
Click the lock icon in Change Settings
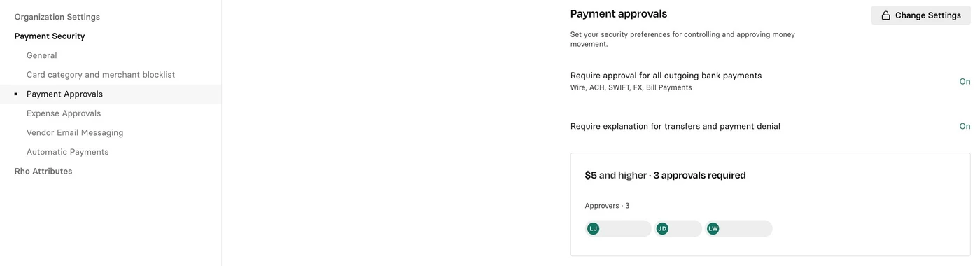point(885,15)
